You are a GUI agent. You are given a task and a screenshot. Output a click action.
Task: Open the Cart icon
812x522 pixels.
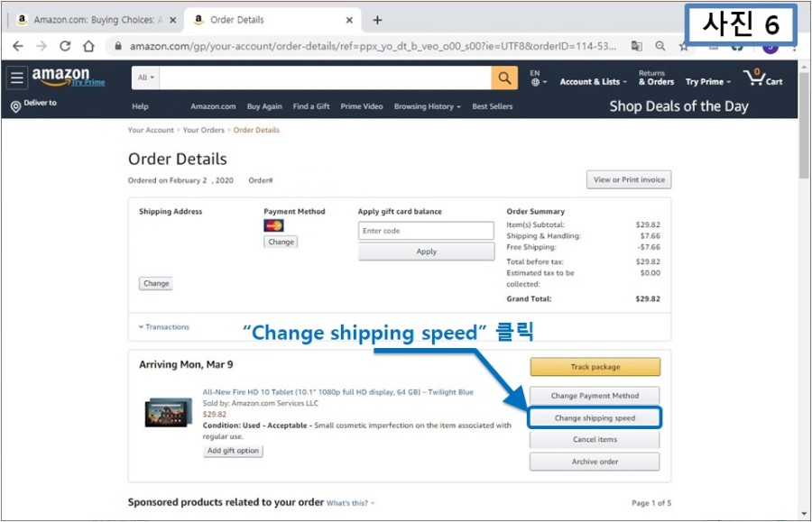[x=763, y=78]
